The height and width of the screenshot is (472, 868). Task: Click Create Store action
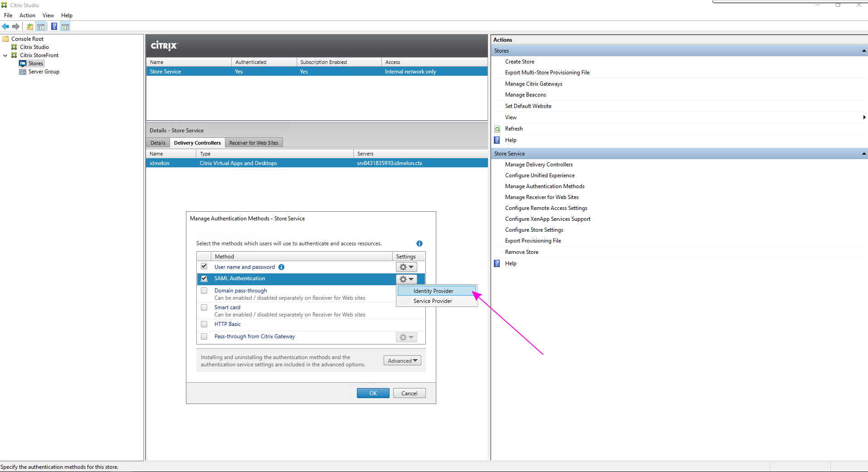click(520, 62)
